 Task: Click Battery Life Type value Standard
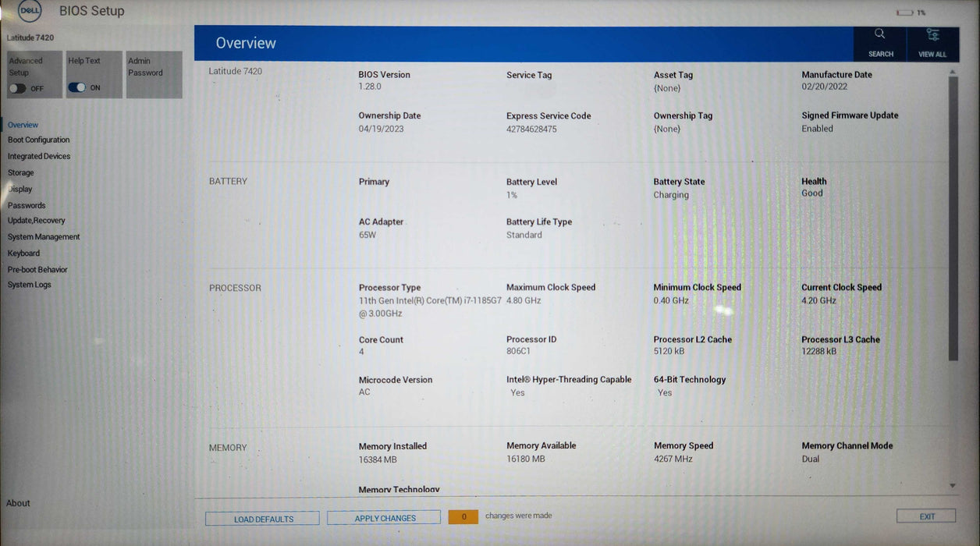524,235
